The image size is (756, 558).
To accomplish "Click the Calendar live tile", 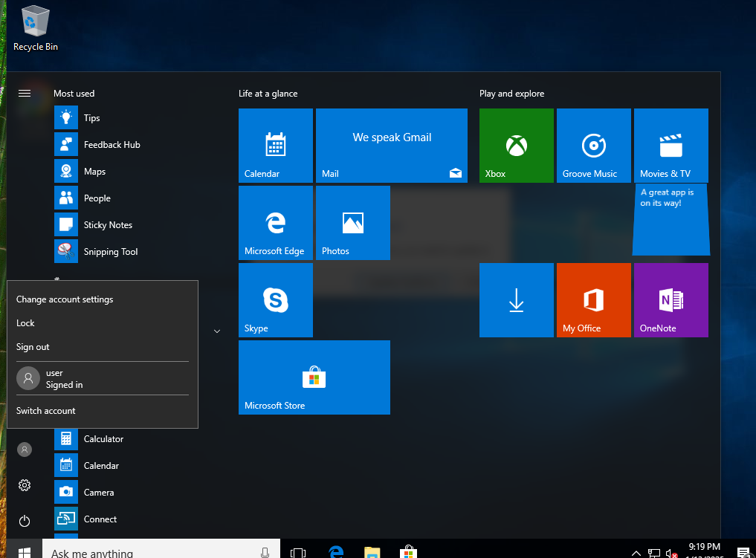I will click(275, 146).
